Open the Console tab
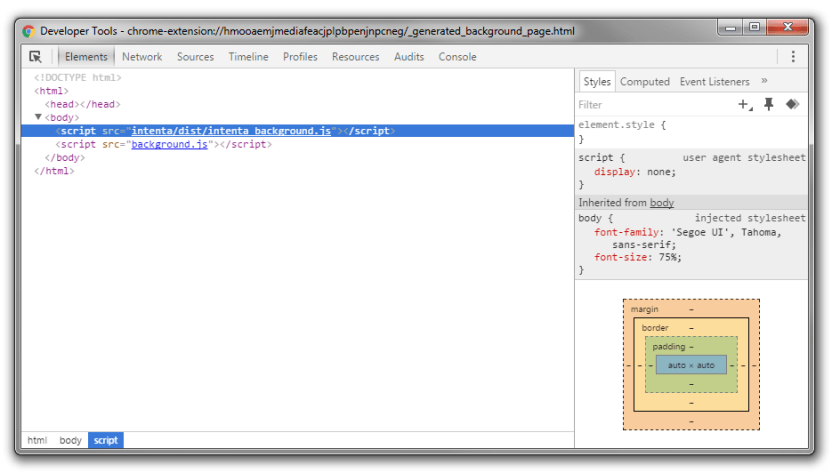840x473 pixels. [457, 57]
